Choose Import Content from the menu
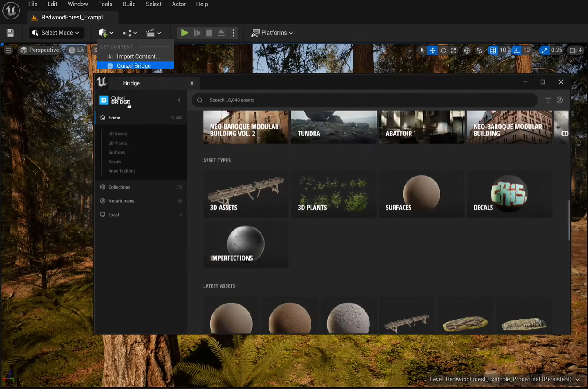 pos(138,57)
